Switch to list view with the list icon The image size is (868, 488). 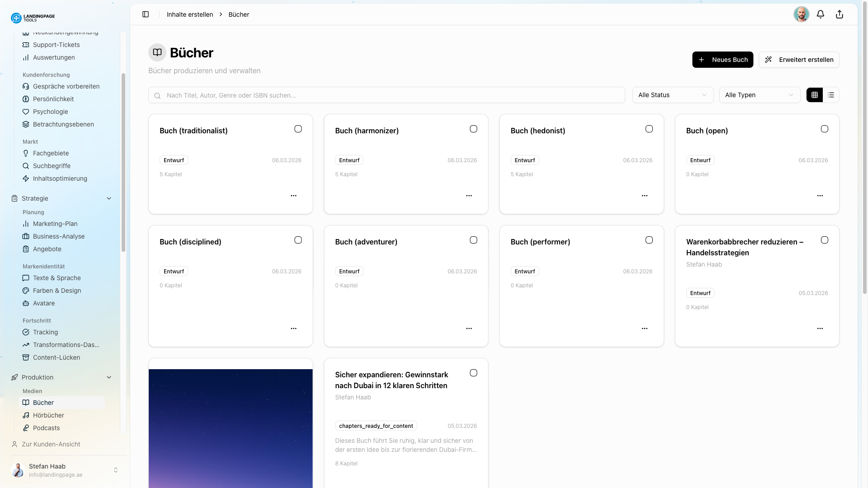point(831,95)
